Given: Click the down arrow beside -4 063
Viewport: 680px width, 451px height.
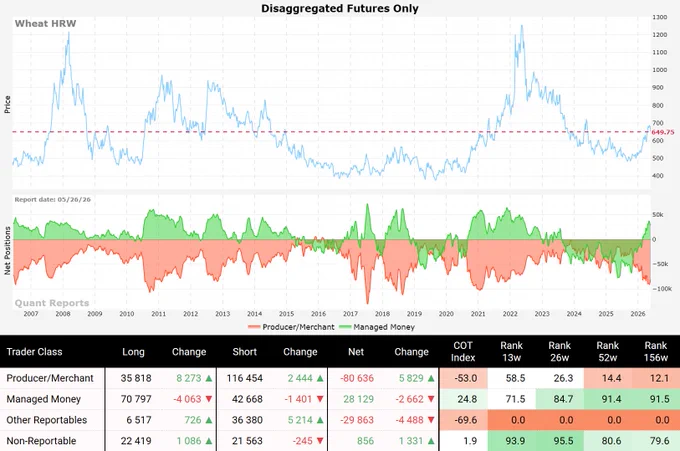Looking at the screenshot, I should [x=209, y=399].
